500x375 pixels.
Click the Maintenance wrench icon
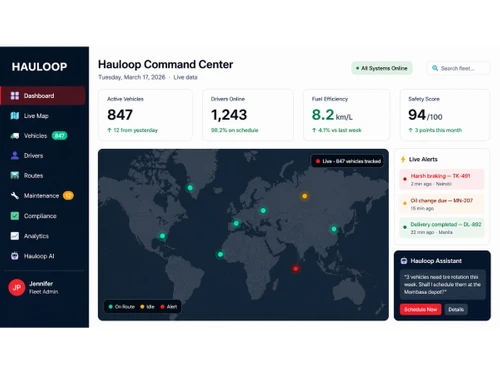click(x=15, y=196)
